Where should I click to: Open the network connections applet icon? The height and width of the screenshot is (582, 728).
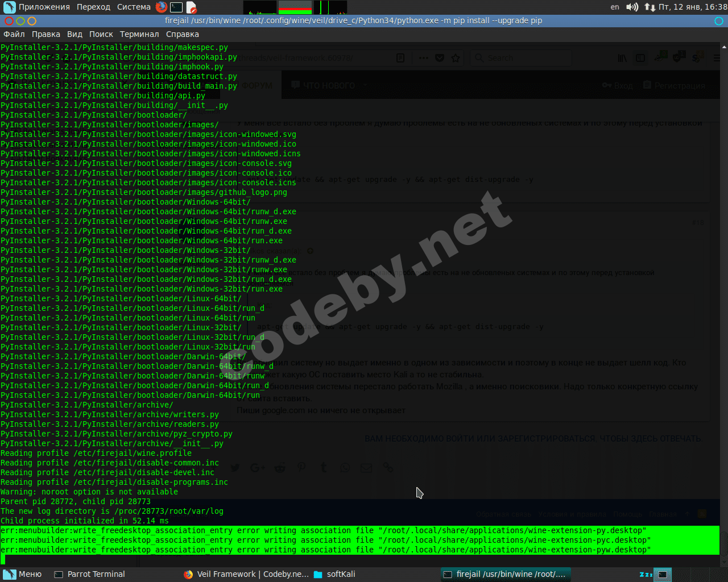tap(650, 7)
